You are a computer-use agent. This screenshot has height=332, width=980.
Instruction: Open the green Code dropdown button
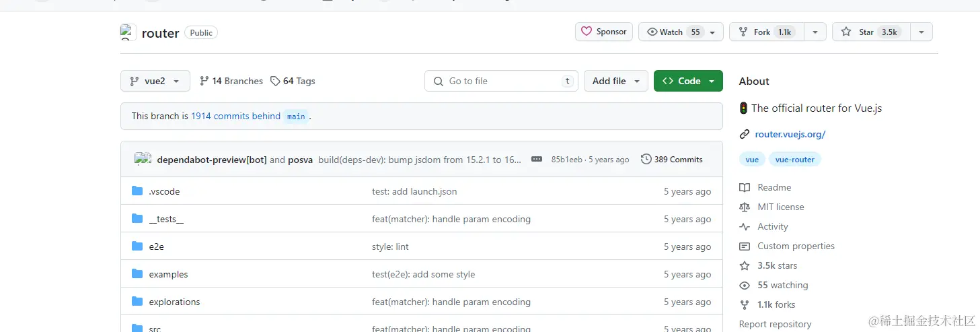click(x=688, y=81)
